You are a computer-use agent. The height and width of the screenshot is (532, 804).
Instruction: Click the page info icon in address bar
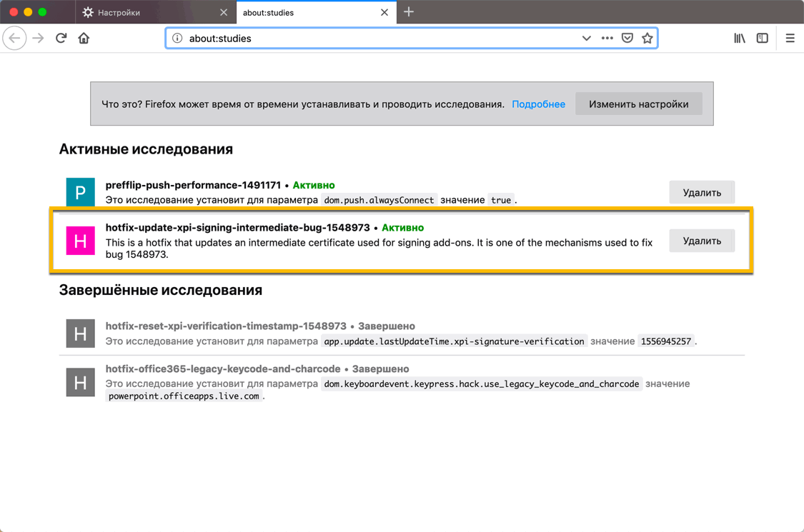tap(177, 38)
